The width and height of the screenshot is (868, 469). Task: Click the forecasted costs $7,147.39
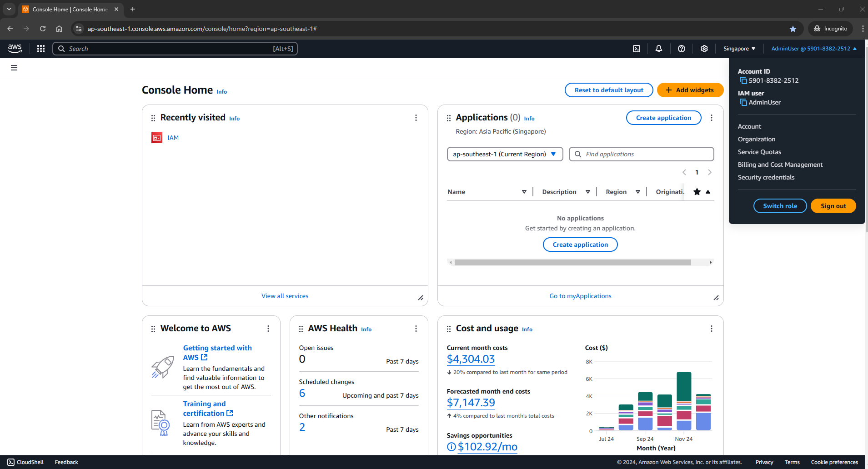pos(471,403)
